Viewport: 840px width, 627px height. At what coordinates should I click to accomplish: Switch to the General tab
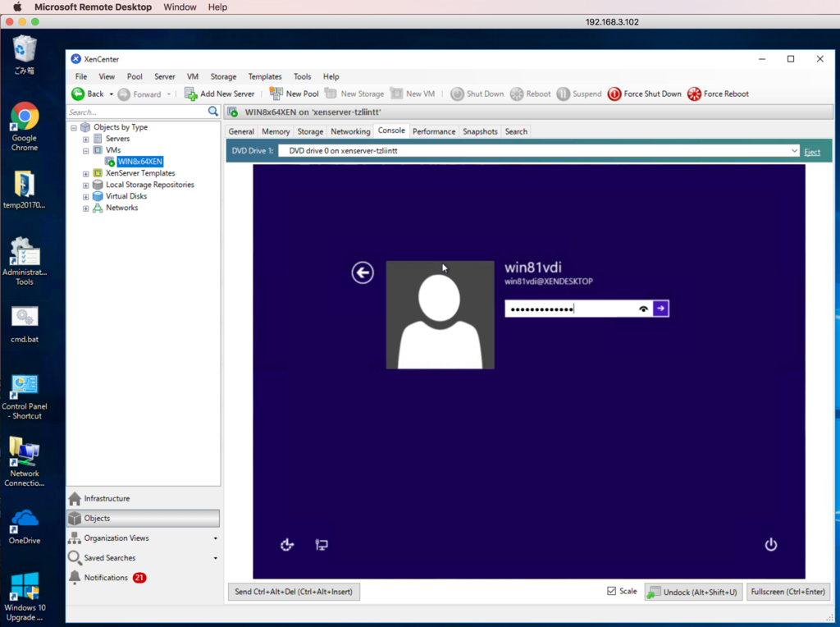[241, 131]
